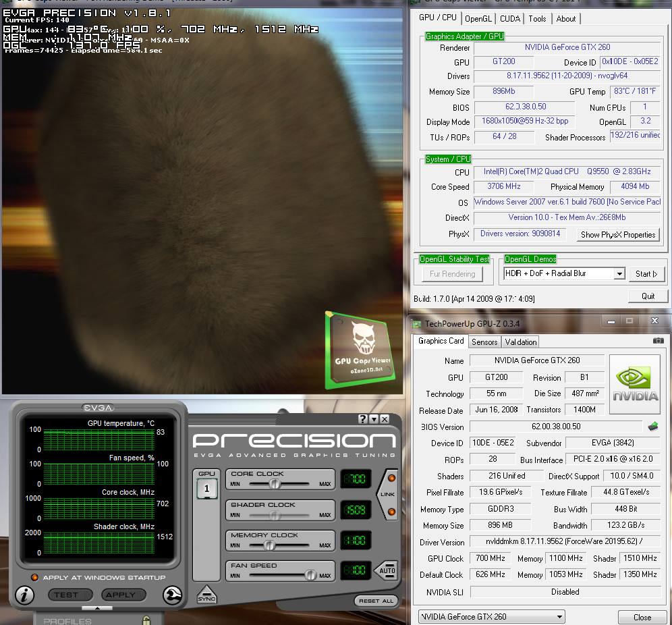The height and width of the screenshot is (625, 672).
Task: Open EVGA Precision info button
Action: pos(24,595)
